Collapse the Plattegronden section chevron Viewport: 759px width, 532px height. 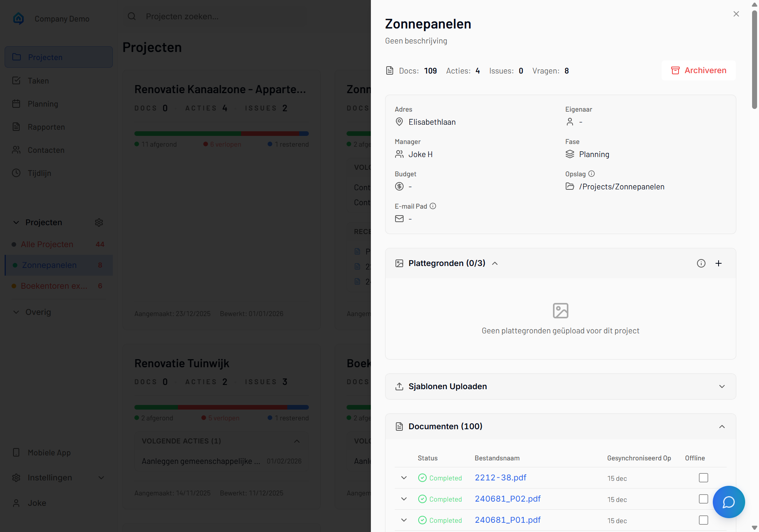tap(495, 263)
